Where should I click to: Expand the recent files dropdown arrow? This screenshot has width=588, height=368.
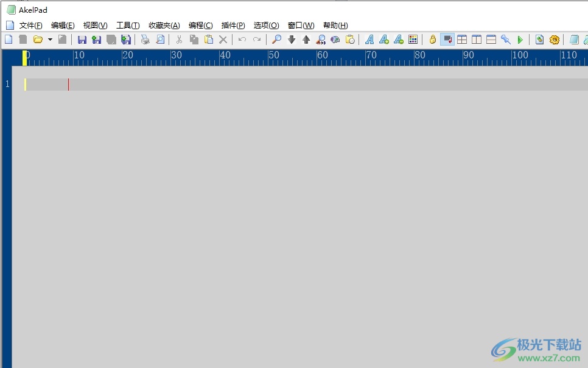[50, 40]
